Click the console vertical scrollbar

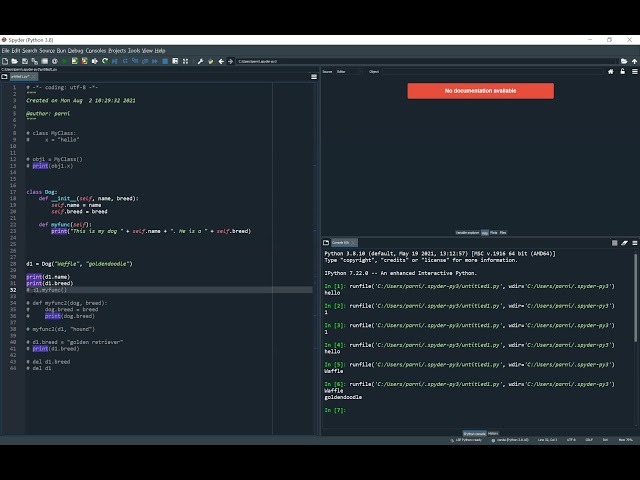(x=636, y=297)
